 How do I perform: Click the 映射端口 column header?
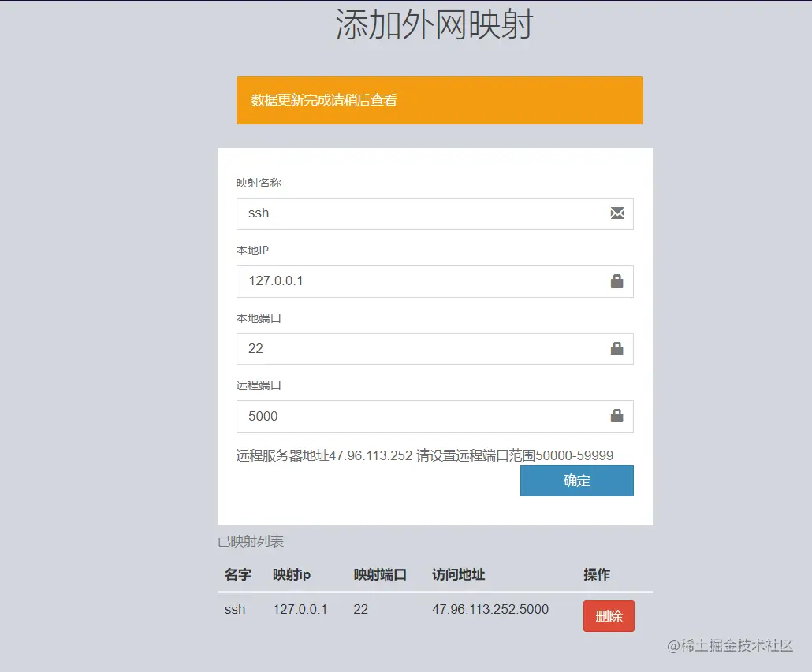click(x=380, y=575)
